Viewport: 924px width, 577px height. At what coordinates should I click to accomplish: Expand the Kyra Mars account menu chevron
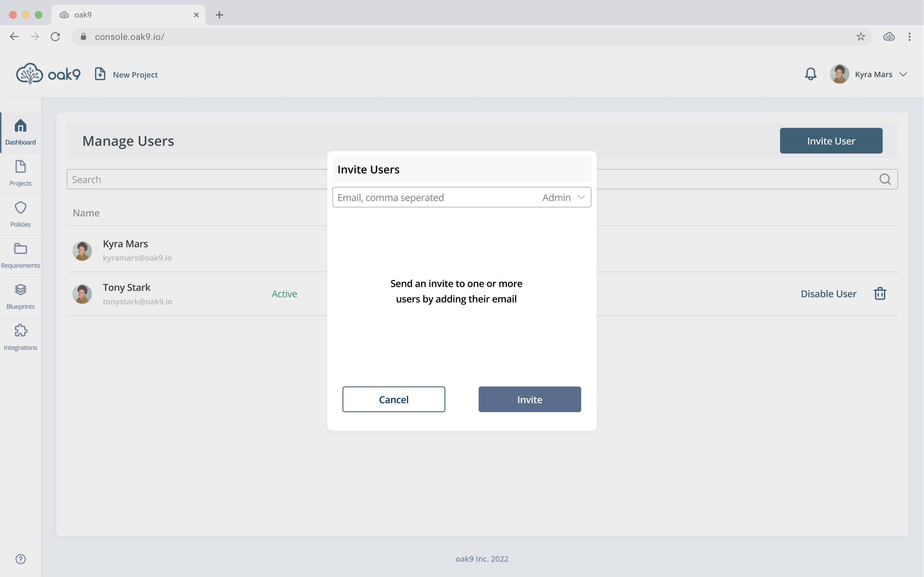click(902, 74)
